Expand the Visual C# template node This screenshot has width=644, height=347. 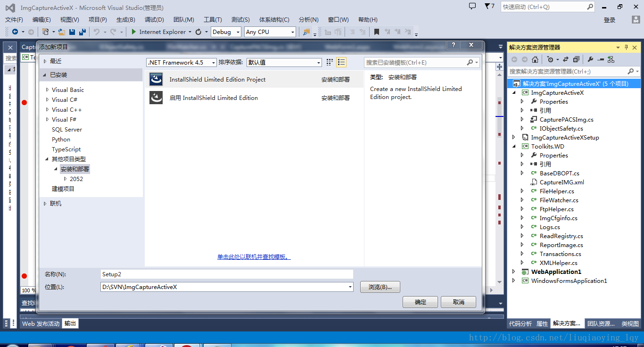[x=48, y=100]
